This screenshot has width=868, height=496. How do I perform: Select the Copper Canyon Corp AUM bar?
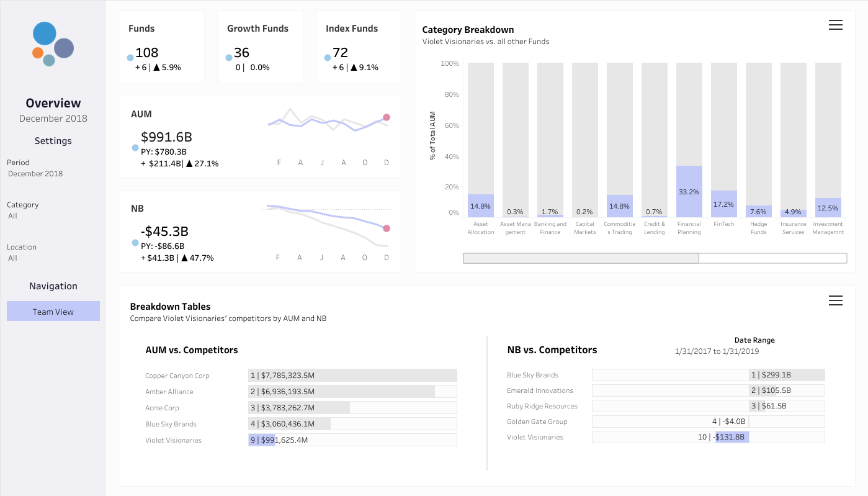(352, 376)
